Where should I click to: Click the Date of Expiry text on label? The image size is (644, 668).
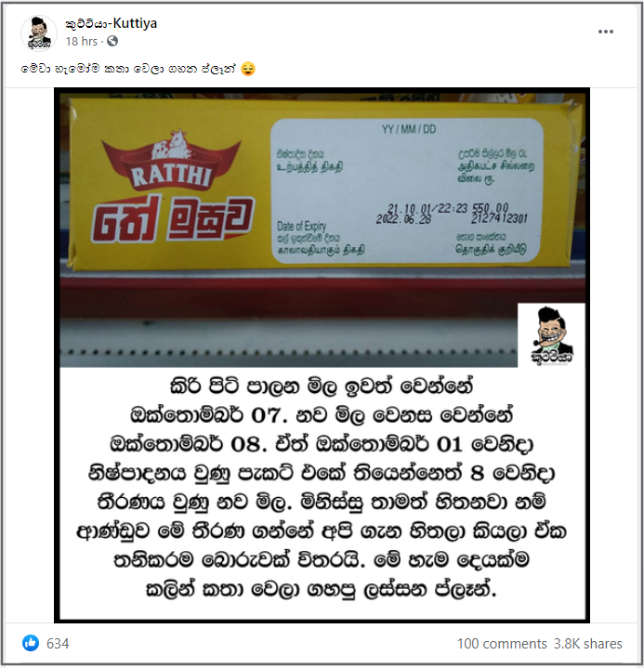pyautogui.click(x=301, y=226)
